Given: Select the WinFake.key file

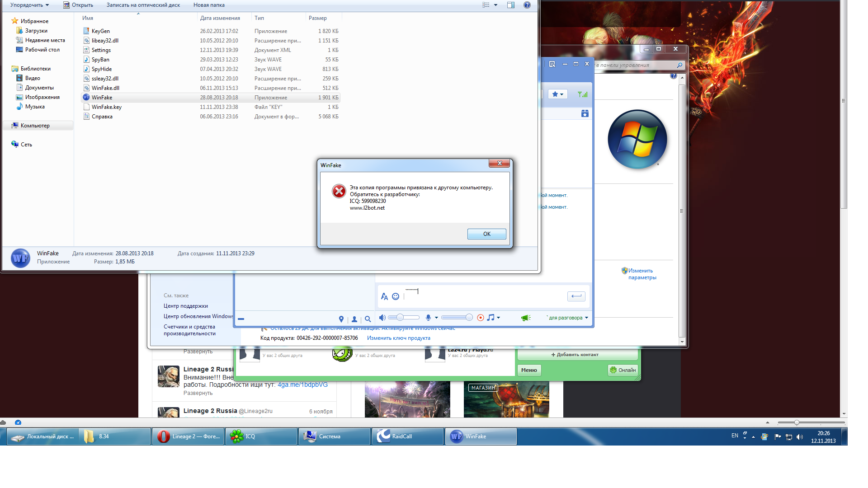Looking at the screenshot, I should tap(210, 107).
